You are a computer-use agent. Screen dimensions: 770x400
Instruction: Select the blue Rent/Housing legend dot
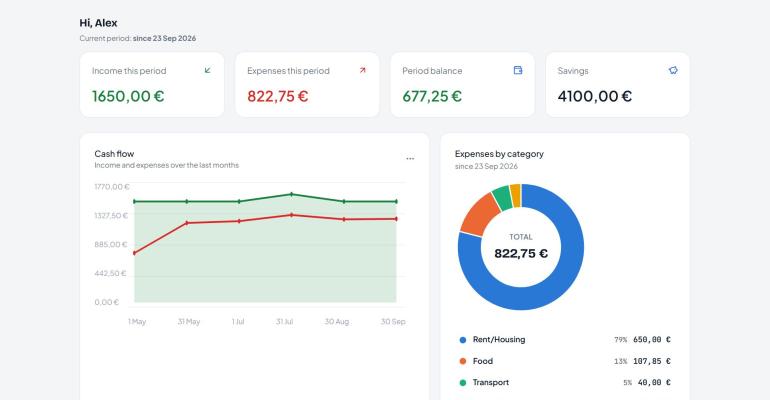tap(463, 340)
